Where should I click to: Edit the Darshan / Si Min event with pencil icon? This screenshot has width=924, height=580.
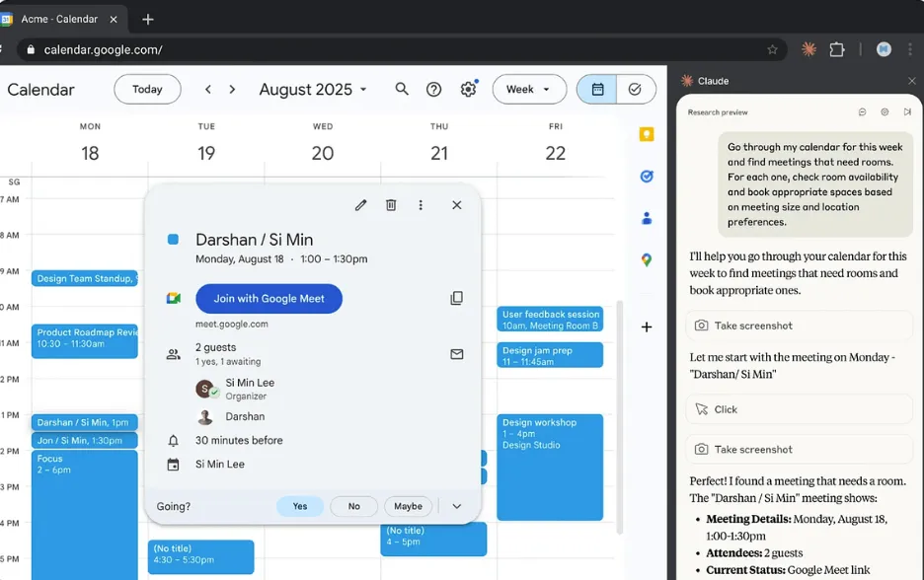point(360,205)
